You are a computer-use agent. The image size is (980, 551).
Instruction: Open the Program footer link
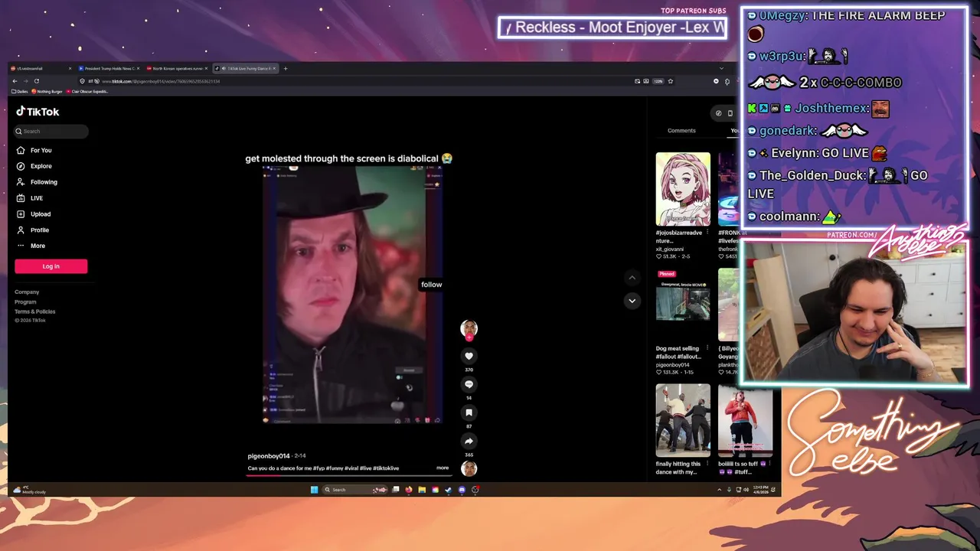click(x=25, y=302)
